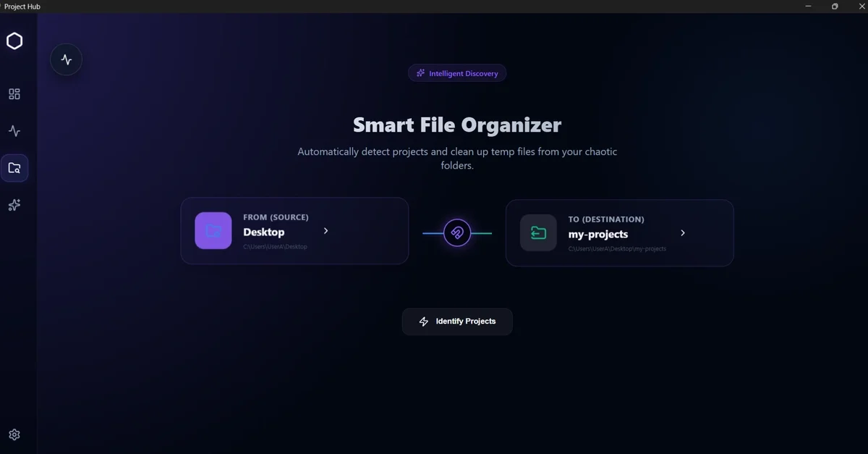This screenshot has height=454, width=868.
Task: Click the hexagon logo in the sidebar
Action: coord(14,41)
